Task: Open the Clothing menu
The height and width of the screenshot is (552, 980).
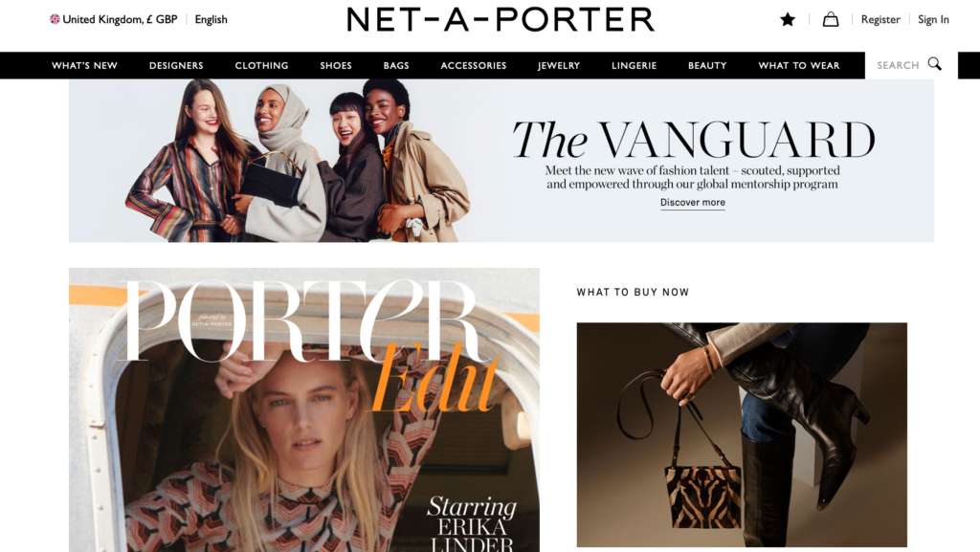Action: tap(262, 66)
